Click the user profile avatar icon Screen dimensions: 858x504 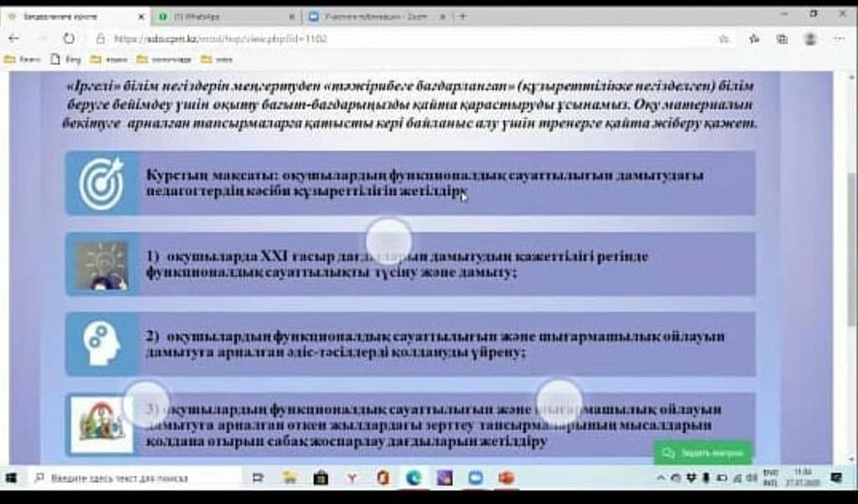(810, 39)
